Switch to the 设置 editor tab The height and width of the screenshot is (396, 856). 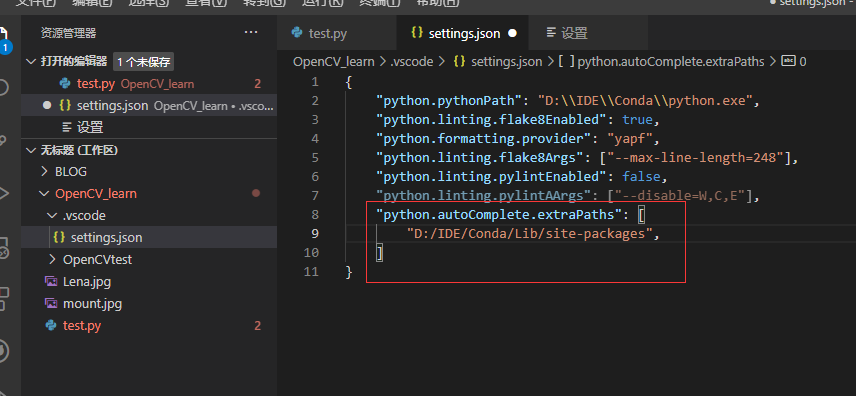(588, 33)
